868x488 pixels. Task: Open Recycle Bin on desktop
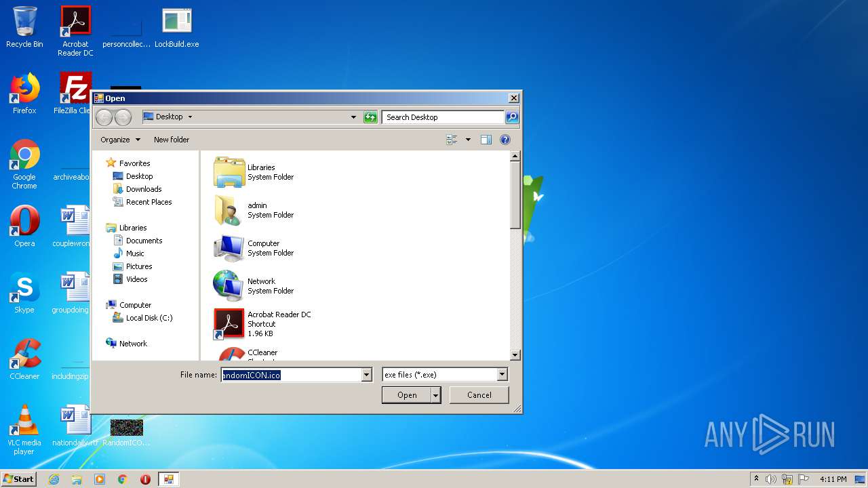point(24,27)
